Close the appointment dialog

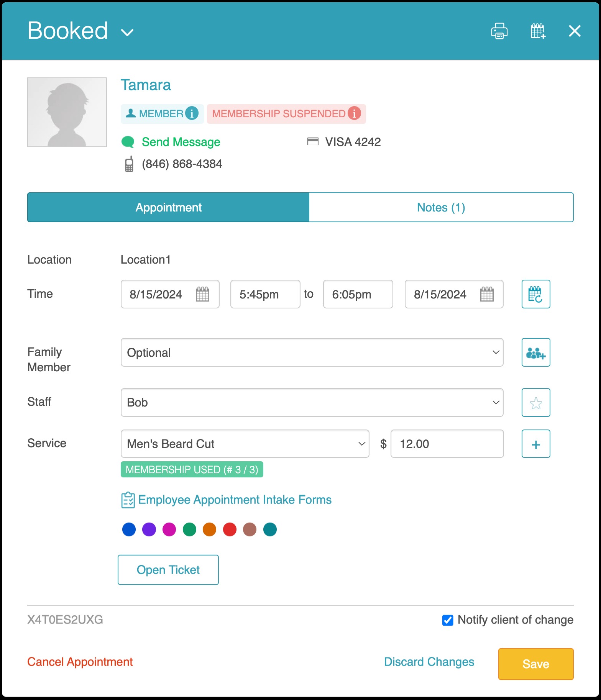[x=575, y=31]
